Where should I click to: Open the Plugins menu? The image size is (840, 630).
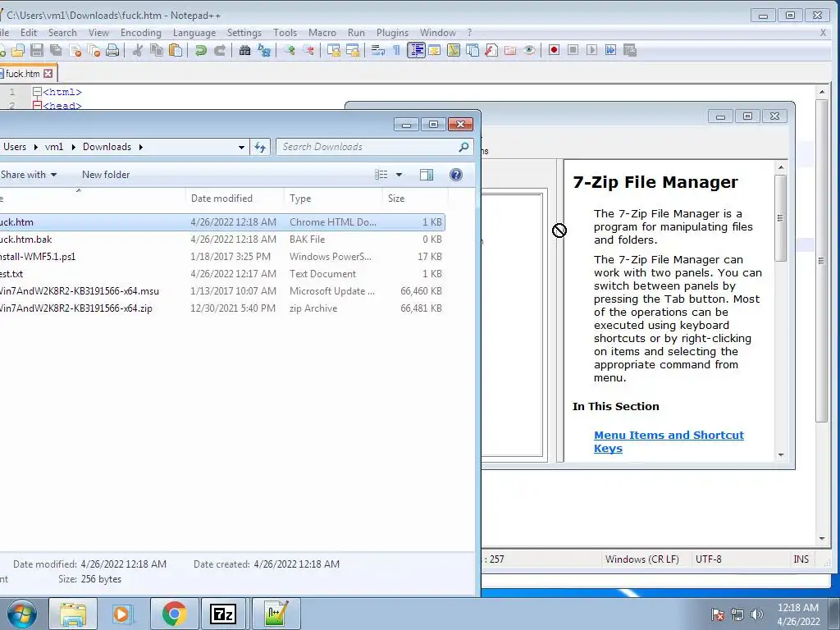(392, 33)
